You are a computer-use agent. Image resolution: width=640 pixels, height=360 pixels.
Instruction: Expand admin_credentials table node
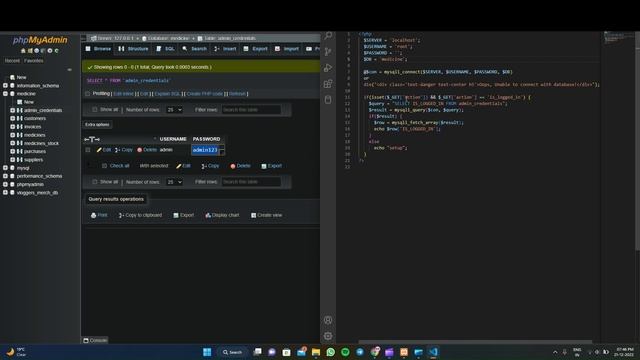coord(13,110)
